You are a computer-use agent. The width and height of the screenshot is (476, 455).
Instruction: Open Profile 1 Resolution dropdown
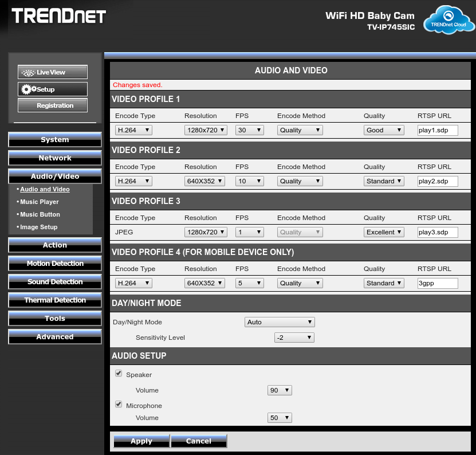point(206,130)
